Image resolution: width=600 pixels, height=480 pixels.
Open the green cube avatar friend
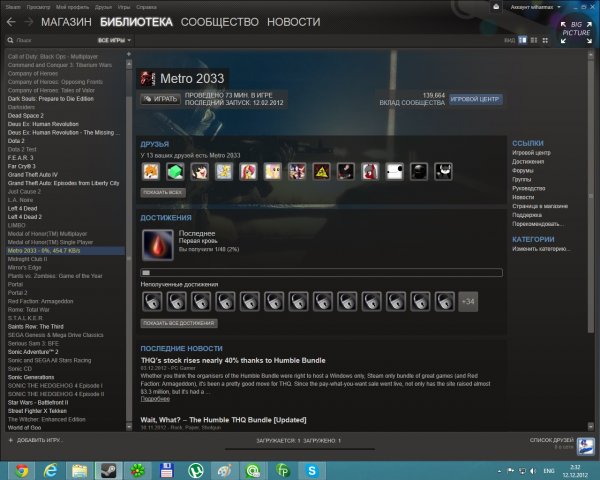click(175, 171)
